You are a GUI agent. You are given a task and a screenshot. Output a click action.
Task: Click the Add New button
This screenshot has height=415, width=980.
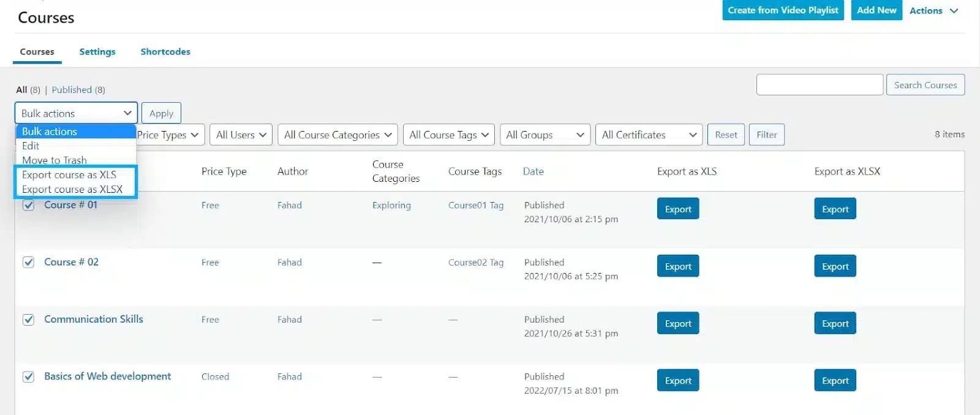(876, 10)
